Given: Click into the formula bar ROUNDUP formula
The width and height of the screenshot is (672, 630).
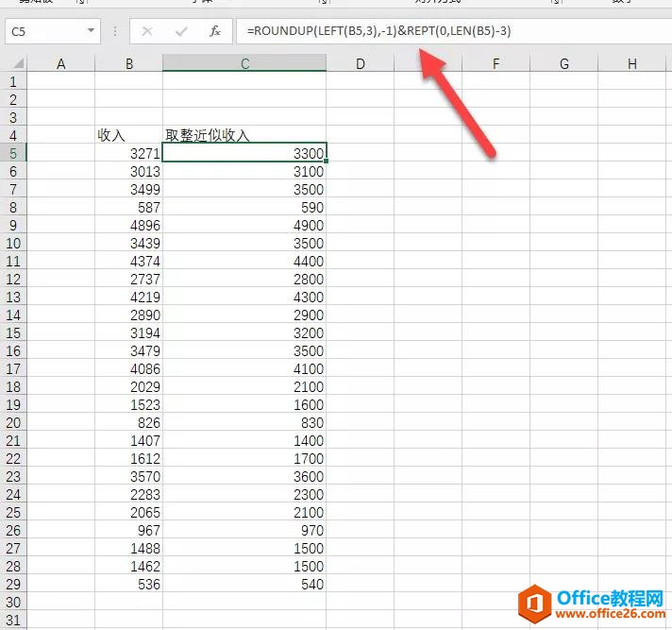Looking at the screenshot, I should pyautogui.click(x=379, y=31).
